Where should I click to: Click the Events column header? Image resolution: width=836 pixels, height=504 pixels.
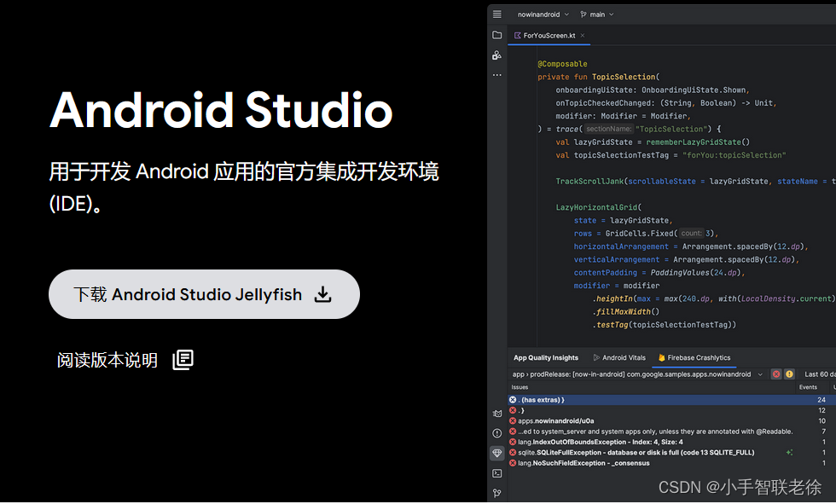tap(808, 387)
